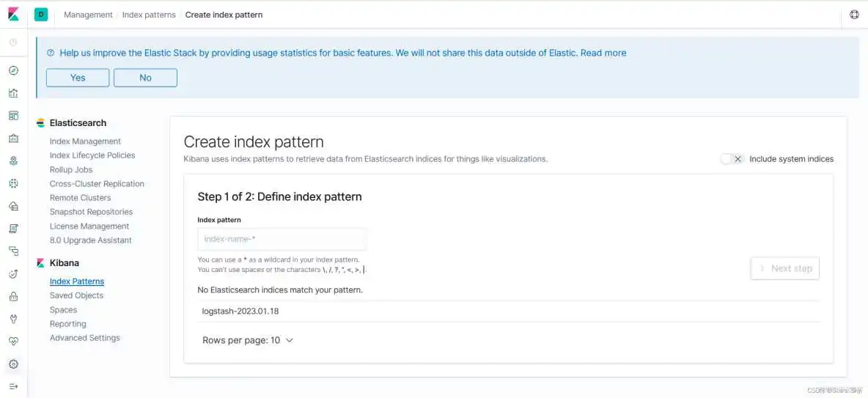868x398 pixels.
Task: Focus the Index pattern input field
Action: tap(282, 239)
